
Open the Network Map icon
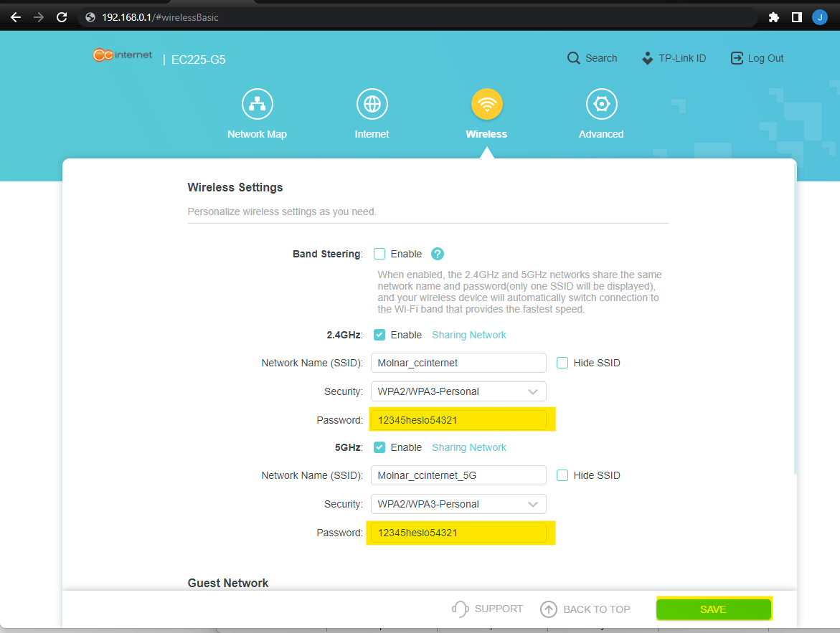(x=257, y=105)
